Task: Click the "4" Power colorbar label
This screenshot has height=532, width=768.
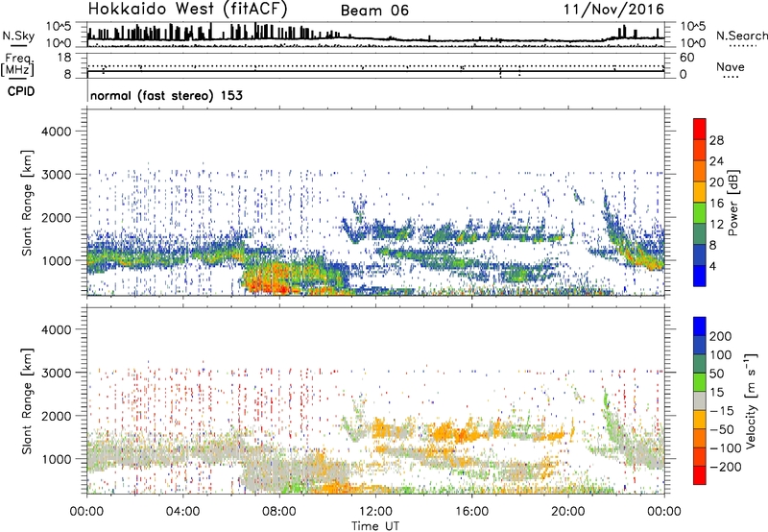Action: tap(712, 266)
